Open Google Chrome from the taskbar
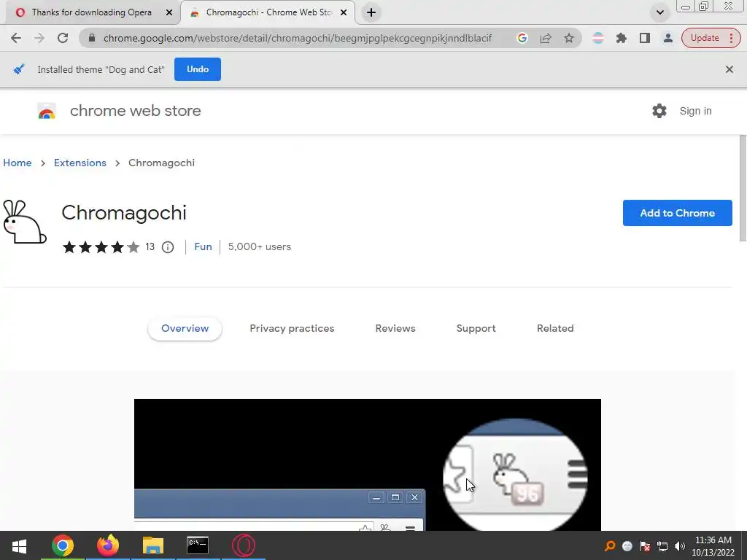Viewport: 747px width, 560px height. pyautogui.click(x=63, y=545)
